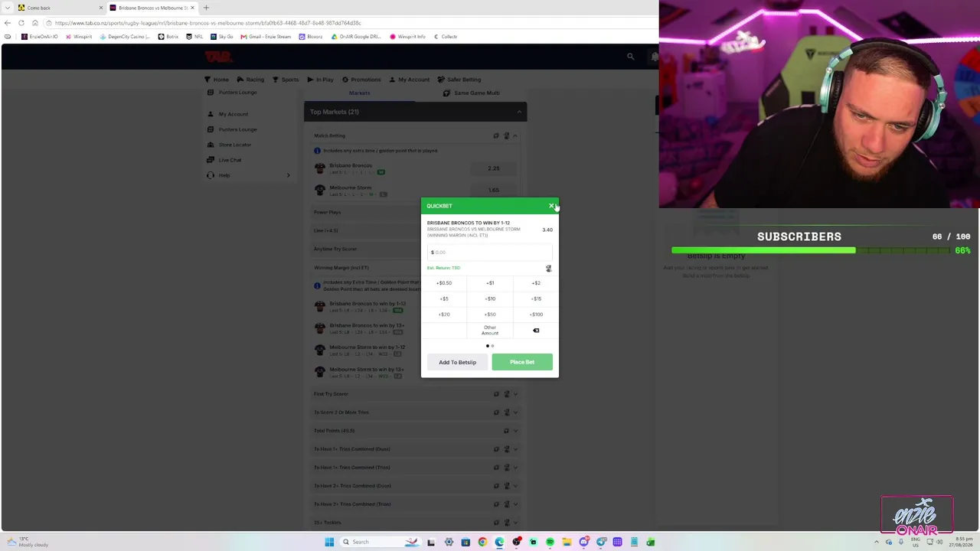This screenshot has height=551, width=980.
Task: Expand the Total Points (40.5) market
Action: coord(515,431)
